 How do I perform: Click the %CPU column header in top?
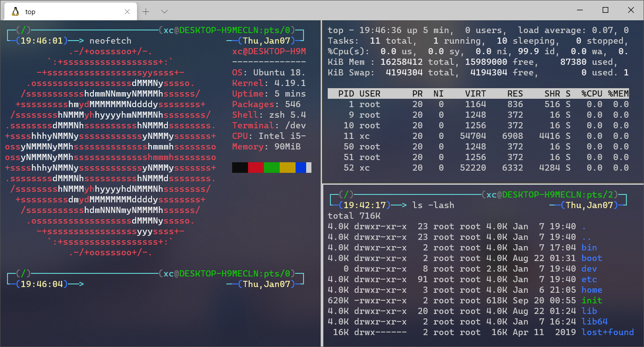(592, 94)
